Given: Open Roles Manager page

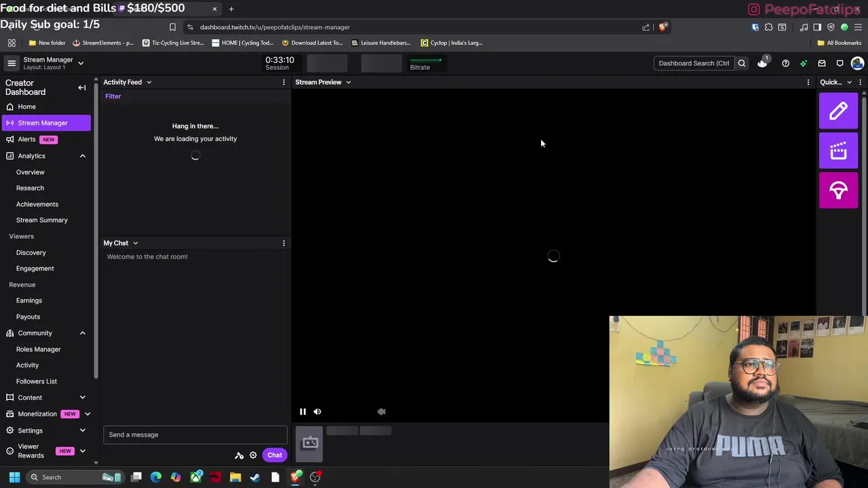Looking at the screenshot, I should point(39,349).
